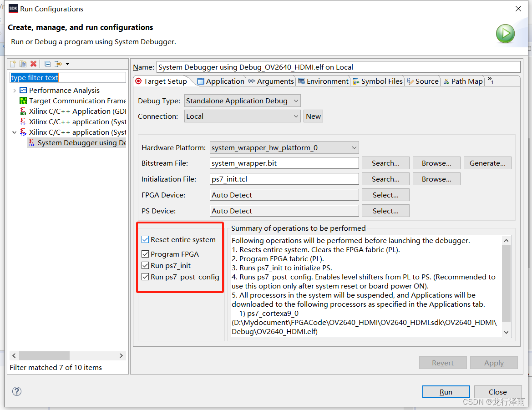Click the Xilinx C/C++ Application (GDB) icon
Image resolution: width=532 pixels, height=410 pixels.
click(x=23, y=111)
